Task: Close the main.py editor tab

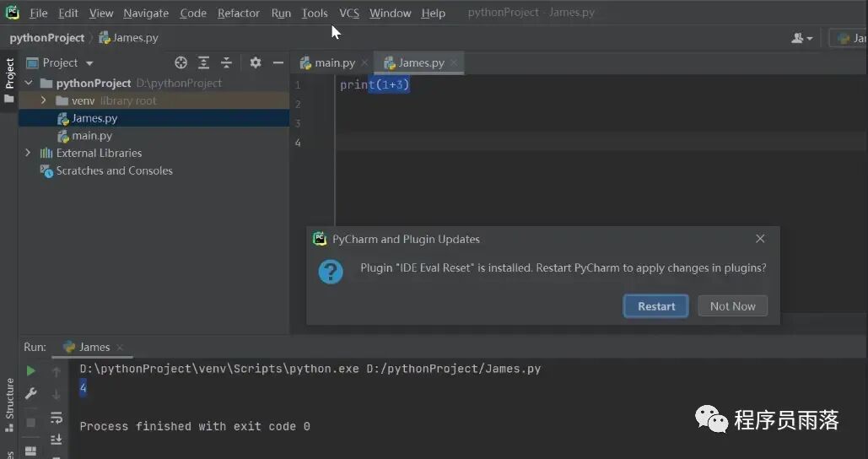Action: [364, 63]
